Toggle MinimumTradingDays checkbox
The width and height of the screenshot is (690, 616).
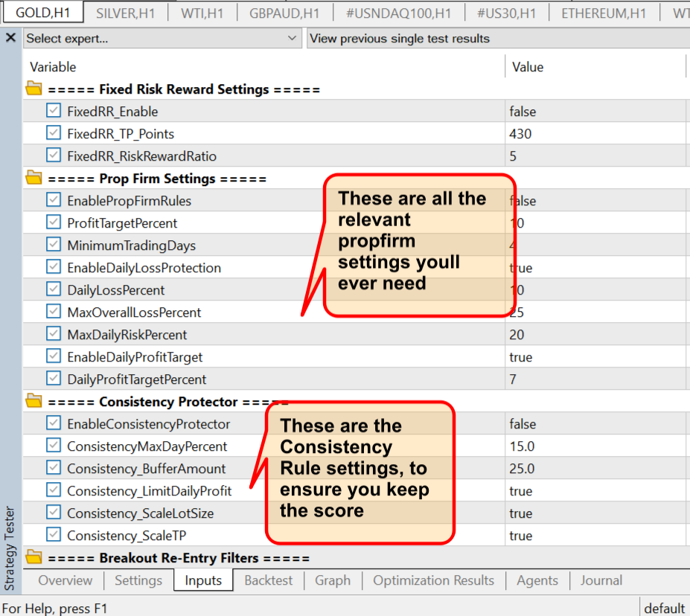tap(54, 245)
